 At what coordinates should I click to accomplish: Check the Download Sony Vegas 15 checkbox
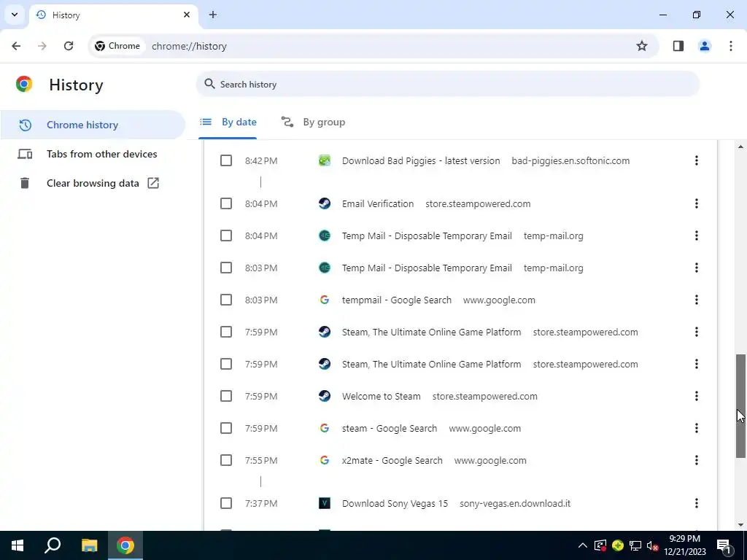pyautogui.click(x=226, y=503)
